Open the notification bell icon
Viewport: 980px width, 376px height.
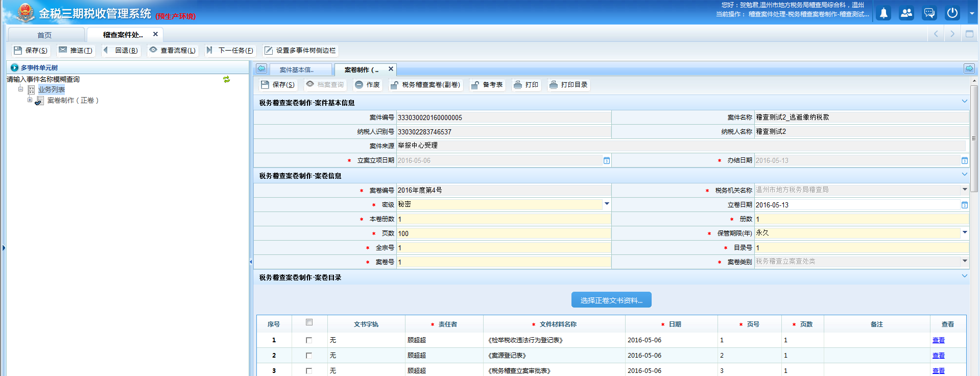point(883,13)
